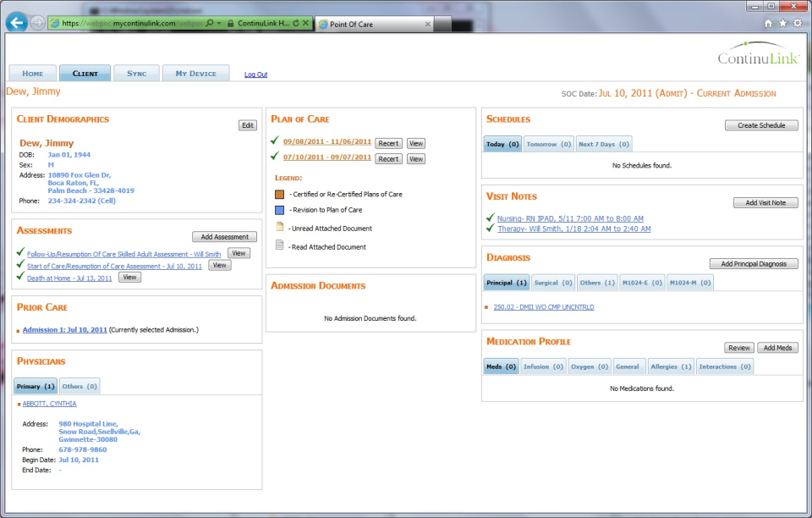The height and width of the screenshot is (518, 812).
Task: Click the page refresh icon
Action: [296, 24]
